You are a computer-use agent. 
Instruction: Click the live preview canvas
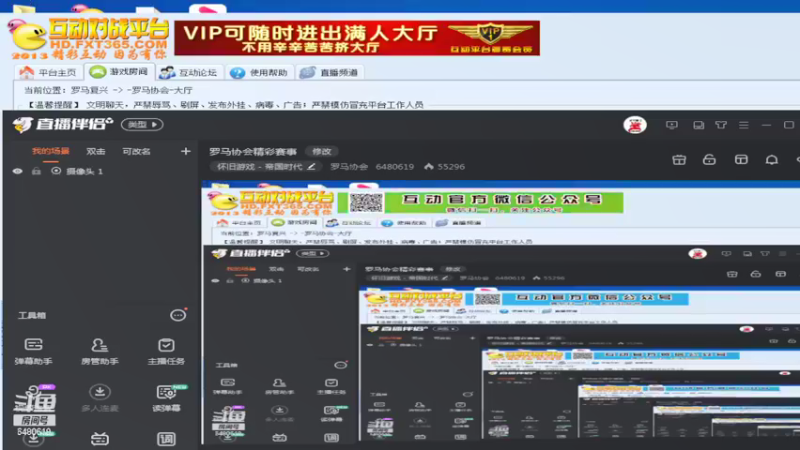coord(501,311)
